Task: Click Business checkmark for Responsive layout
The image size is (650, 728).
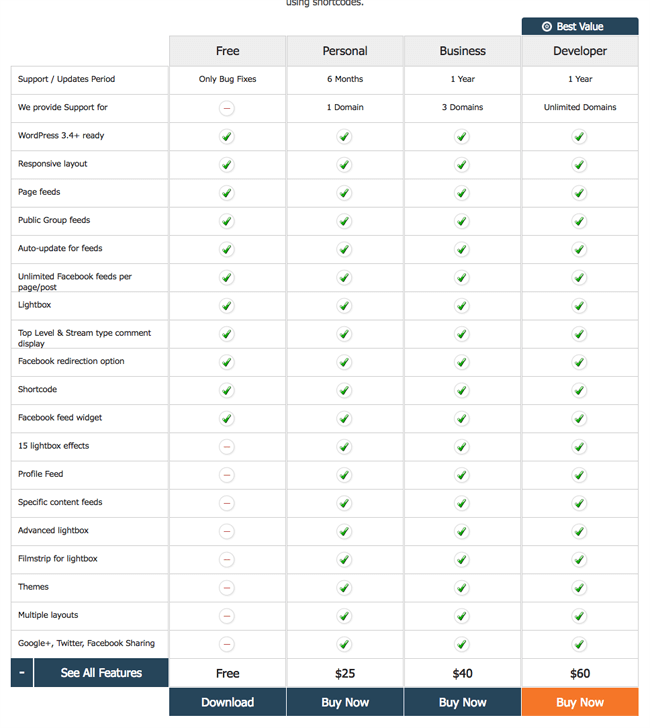Action: coord(462,165)
